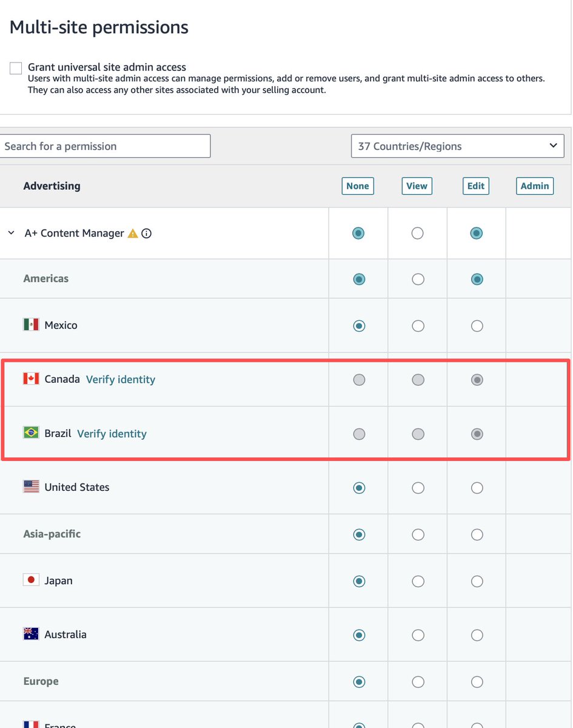Select Edit permission for United States
This screenshot has height=728, width=573.
[477, 487]
